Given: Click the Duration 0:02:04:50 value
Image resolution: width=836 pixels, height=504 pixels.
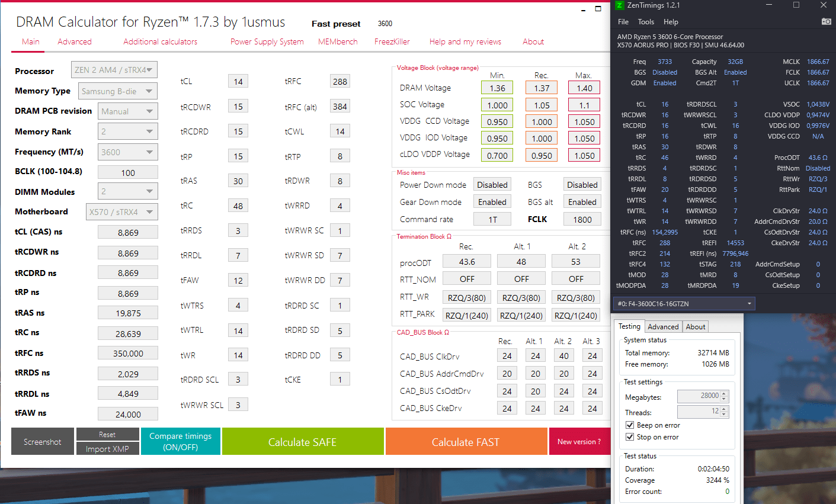Looking at the screenshot, I should click(x=713, y=468).
